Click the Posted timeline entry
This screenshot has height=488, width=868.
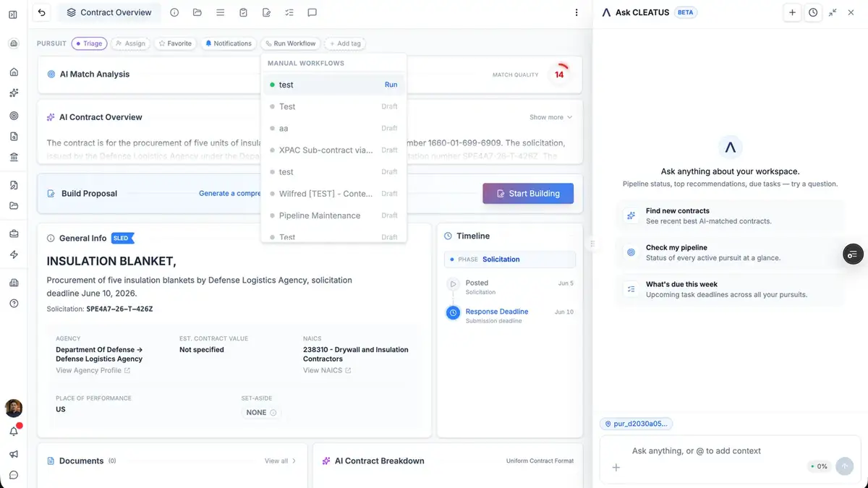pyautogui.click(x=509, y=287)
